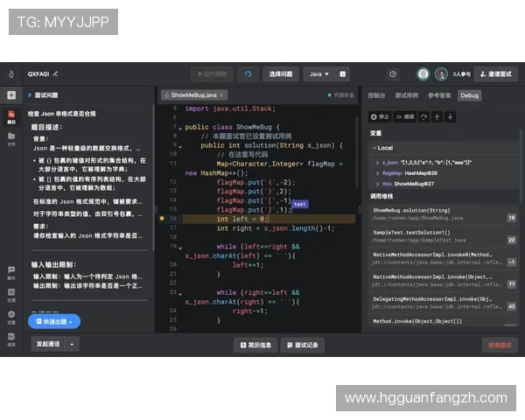Click the 运行用例 run cases button
Screen dimensions: 525x420
213,74
